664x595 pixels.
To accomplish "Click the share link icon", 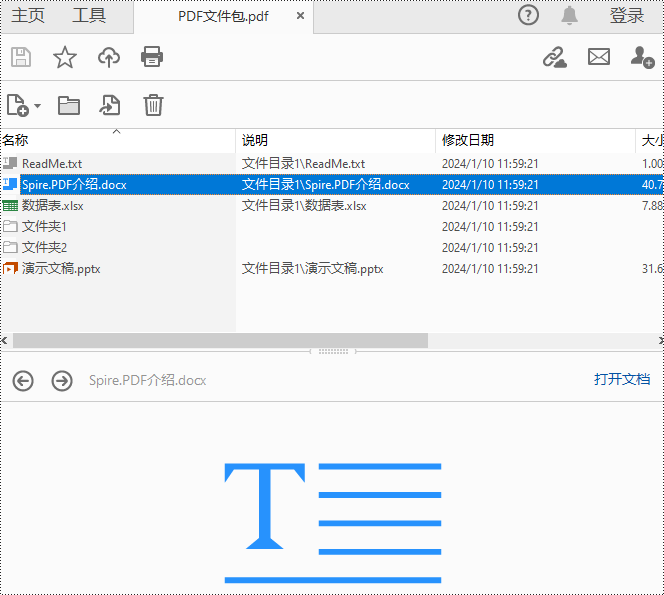I will (x=555, y=57).
